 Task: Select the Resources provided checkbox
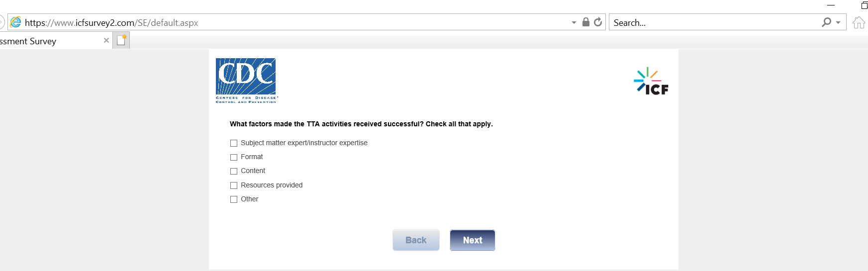click(x=234, y=185)
